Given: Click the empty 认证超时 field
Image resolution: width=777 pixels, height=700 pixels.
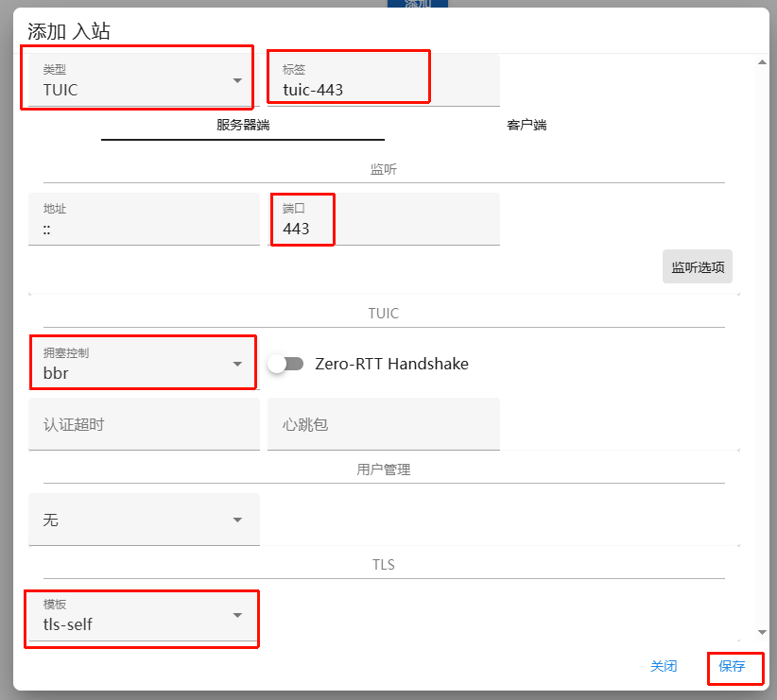Looking at the screenshot, I should [144, 424].
